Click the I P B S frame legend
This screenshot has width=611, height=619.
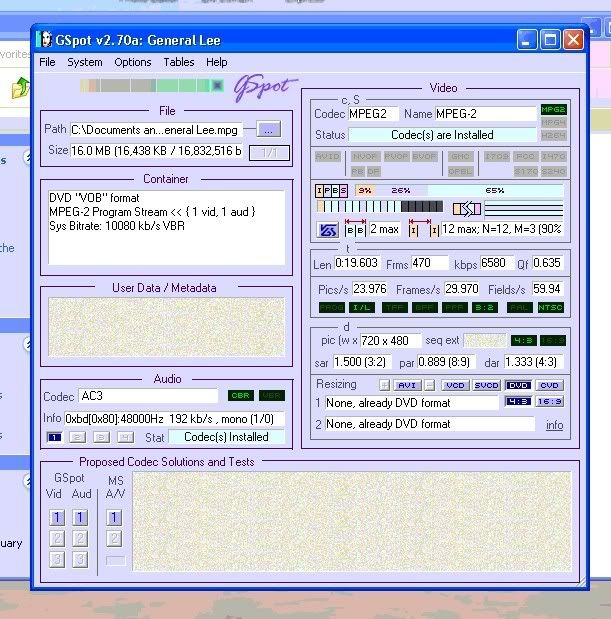[332, 191]
